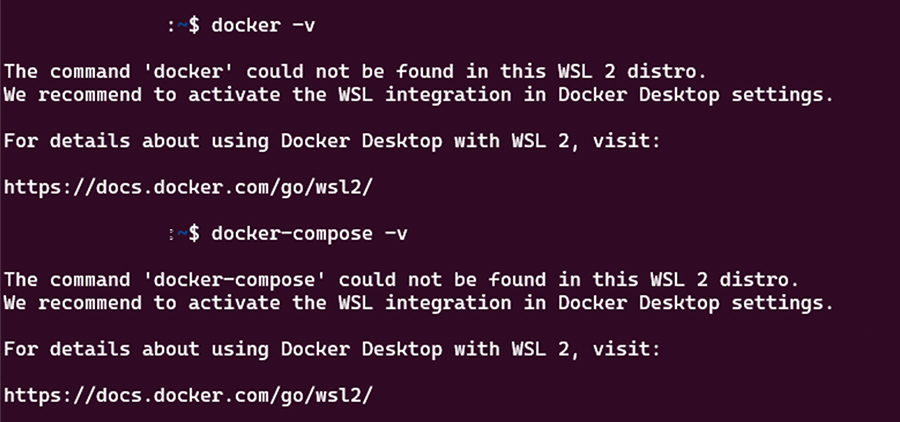Click "visit:" in the line after the 'docker' error
Viewport: 900px width, 422px height.
(x=624, y=141)
